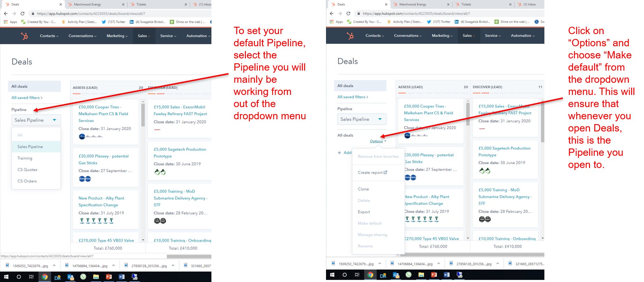Open the Apps bookmark in the left screenshot
The height and width of the screenshot is (282, 644).
coord(10,22)
